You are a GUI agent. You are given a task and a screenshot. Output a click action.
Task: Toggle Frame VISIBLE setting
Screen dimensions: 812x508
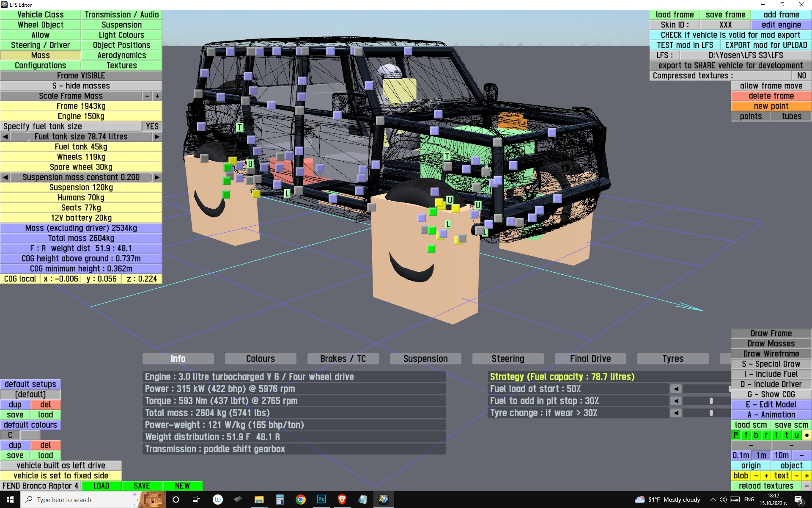81,76
